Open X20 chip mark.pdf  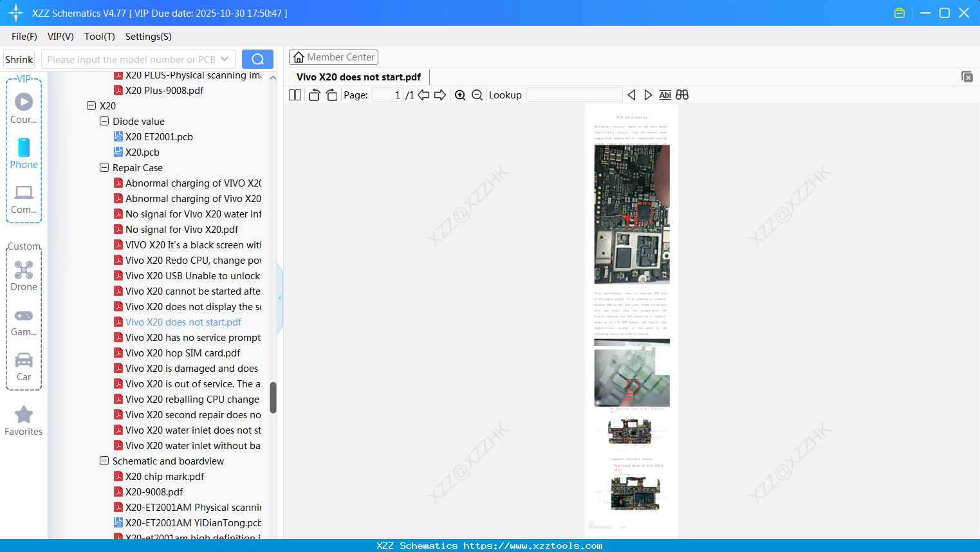click(x=165, y=477)
